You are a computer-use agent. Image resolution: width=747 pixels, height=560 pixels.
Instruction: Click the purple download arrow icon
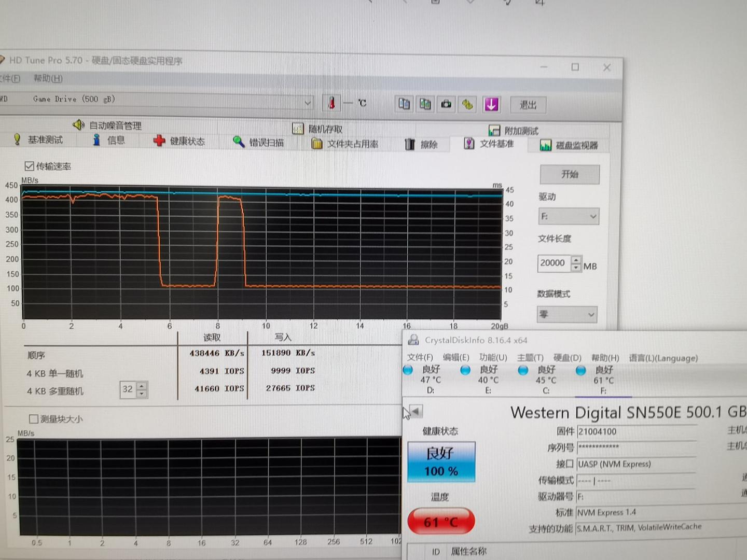tap(491, 104)
